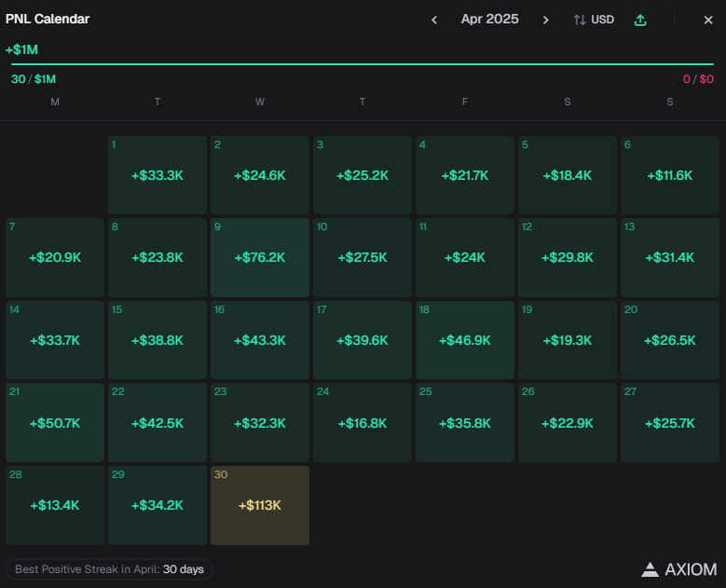Select April 14 cell showing +$33.7K
Screen dimensions: 726x588
(x=55, y=340)
